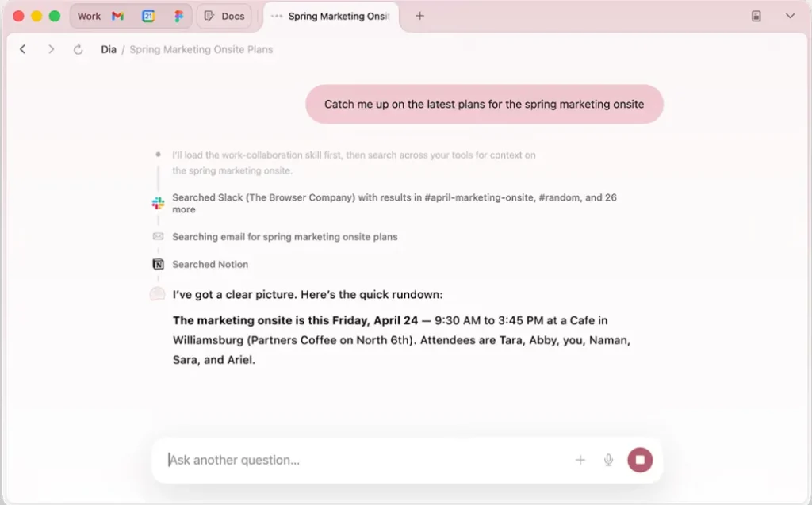Click the Dia breadcrumb link
This screenshot has width=812, height=505.
108,49
